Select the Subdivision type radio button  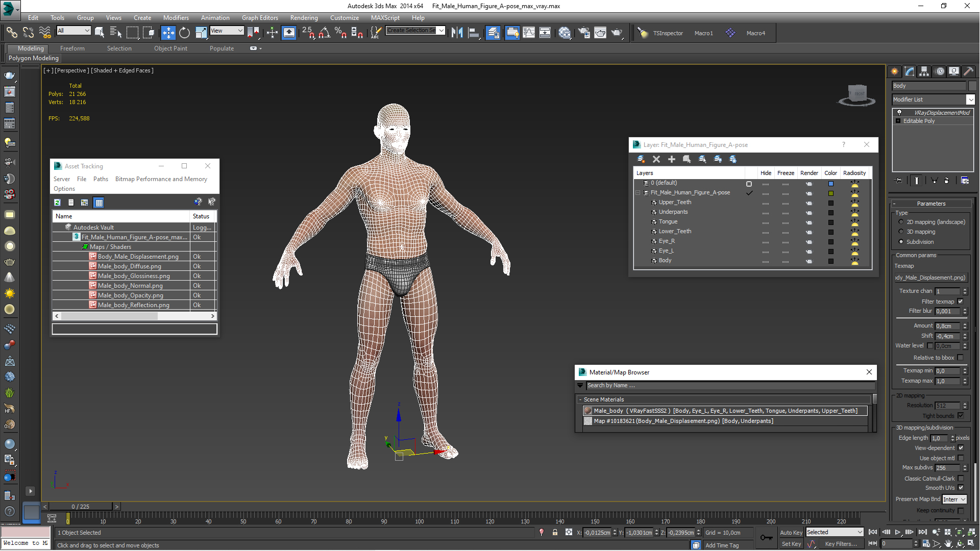[901, 242]
